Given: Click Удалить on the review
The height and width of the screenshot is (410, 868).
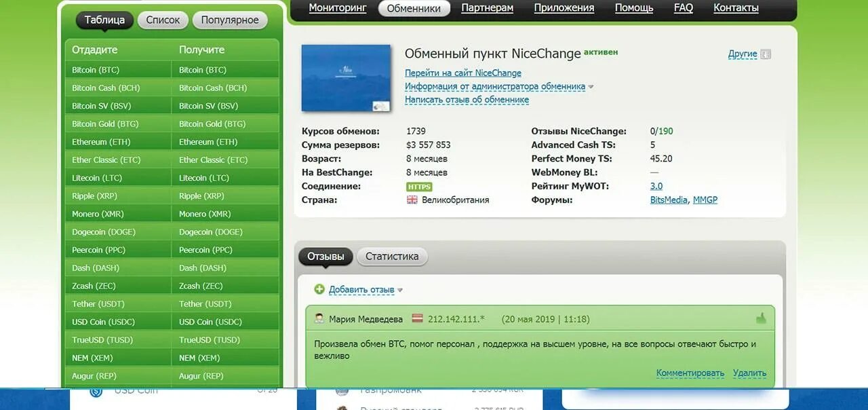Looking at the screenshot, I should tap(749, 373).
